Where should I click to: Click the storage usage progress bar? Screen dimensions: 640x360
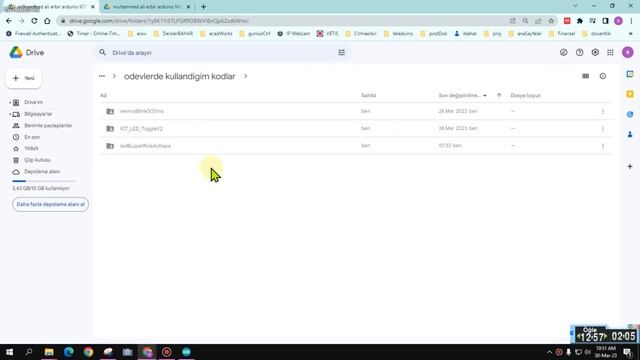tap(44, 181)
